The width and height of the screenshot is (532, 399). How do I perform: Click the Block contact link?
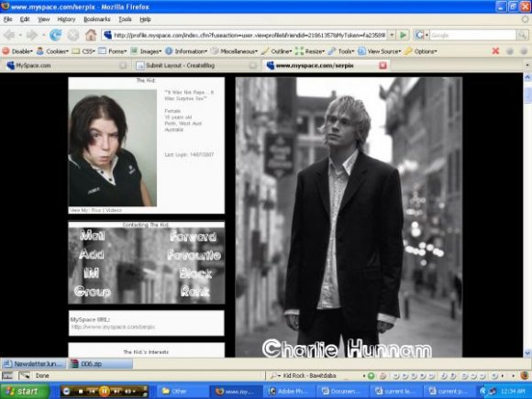[195, 273]
